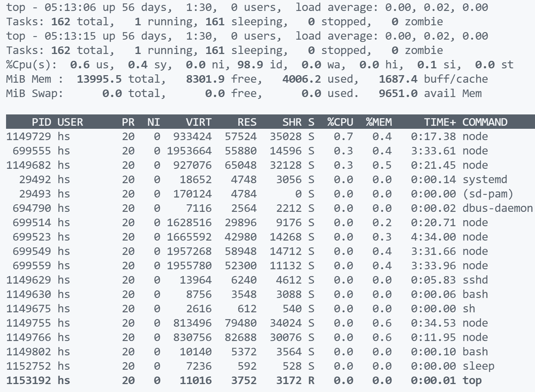Click the USER column header
This screenshot has width=535, height=392.
tap(70, 122)
